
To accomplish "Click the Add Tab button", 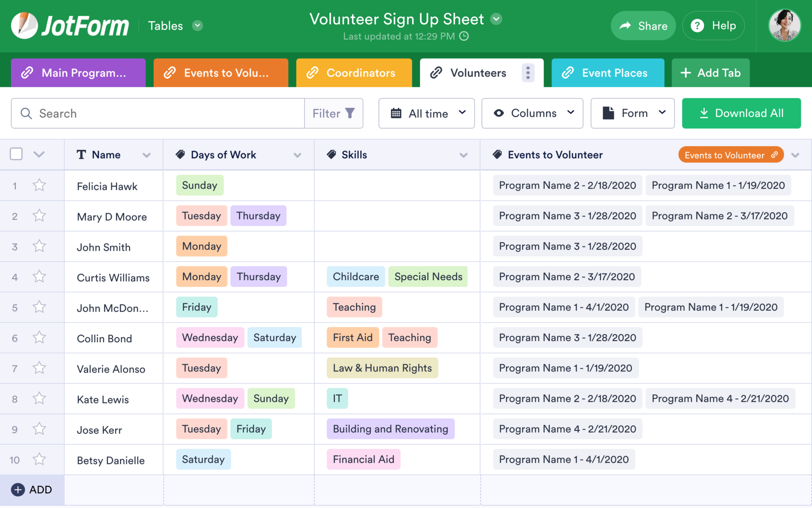I will pos(710,73).
